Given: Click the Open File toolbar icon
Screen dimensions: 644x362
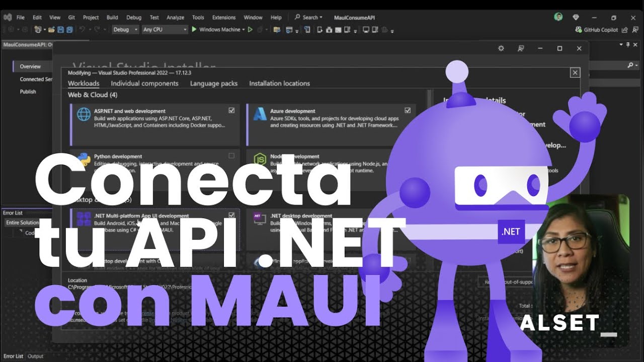Looking at the screenshot, I should pos(51,30).
